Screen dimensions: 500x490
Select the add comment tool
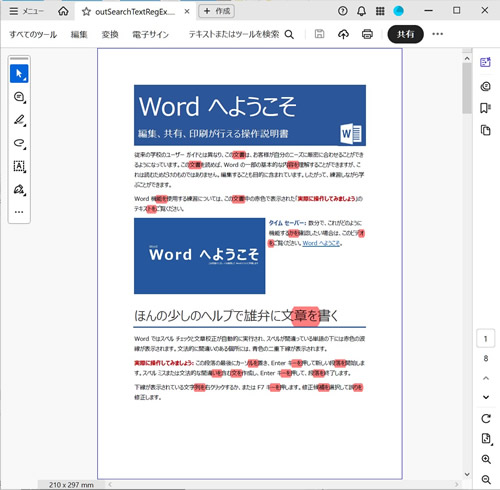tap(19, 97)
